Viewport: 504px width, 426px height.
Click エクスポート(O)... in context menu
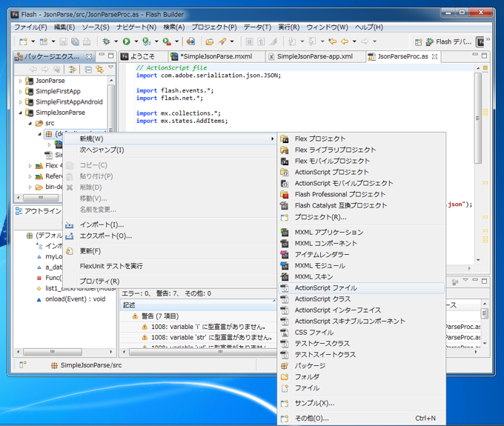point(170,236)
